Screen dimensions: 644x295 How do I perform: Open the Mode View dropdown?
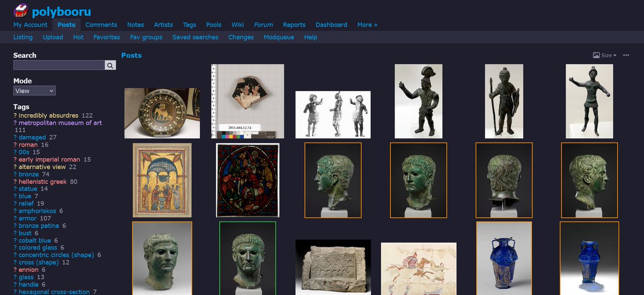[x=34, y=91]
